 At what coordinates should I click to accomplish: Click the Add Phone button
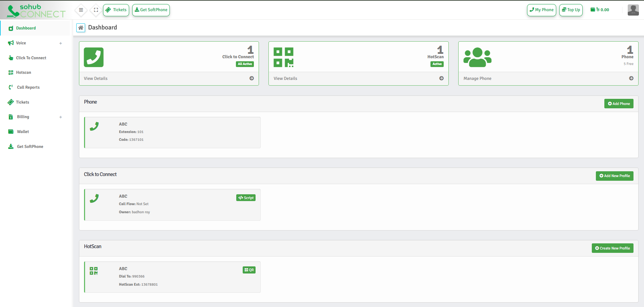coord(619,103)
